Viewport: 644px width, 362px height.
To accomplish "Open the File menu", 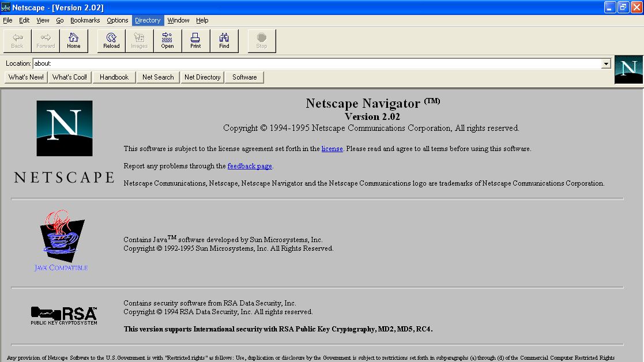I will click(7, 20).
